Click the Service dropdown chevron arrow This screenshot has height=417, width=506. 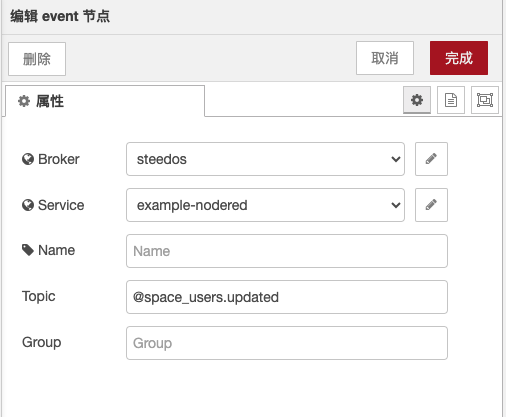(396, 205)
